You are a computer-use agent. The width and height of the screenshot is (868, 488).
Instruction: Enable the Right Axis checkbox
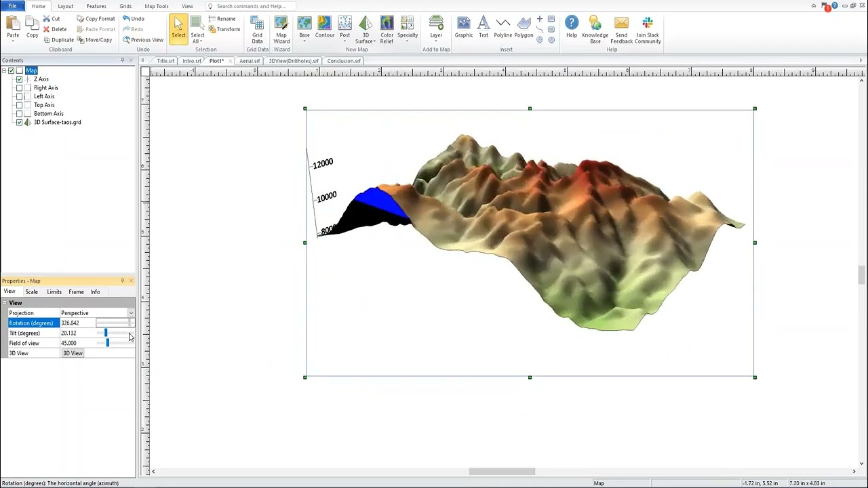(x=20, y=88)
